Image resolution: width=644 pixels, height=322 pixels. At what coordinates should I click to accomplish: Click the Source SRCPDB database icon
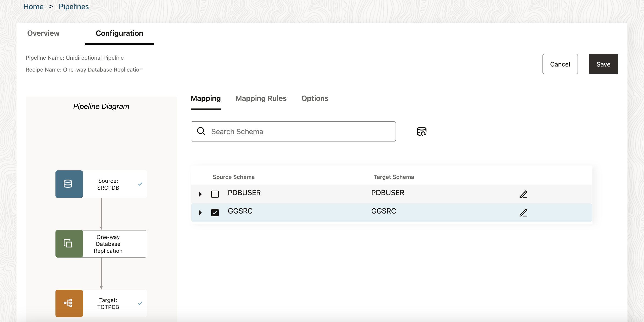coord(69,184)
